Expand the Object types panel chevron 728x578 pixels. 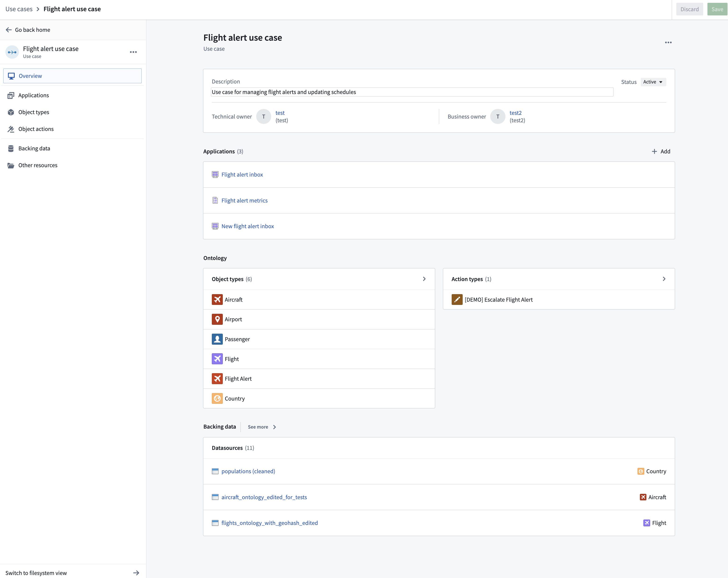[x=424, y=279]
